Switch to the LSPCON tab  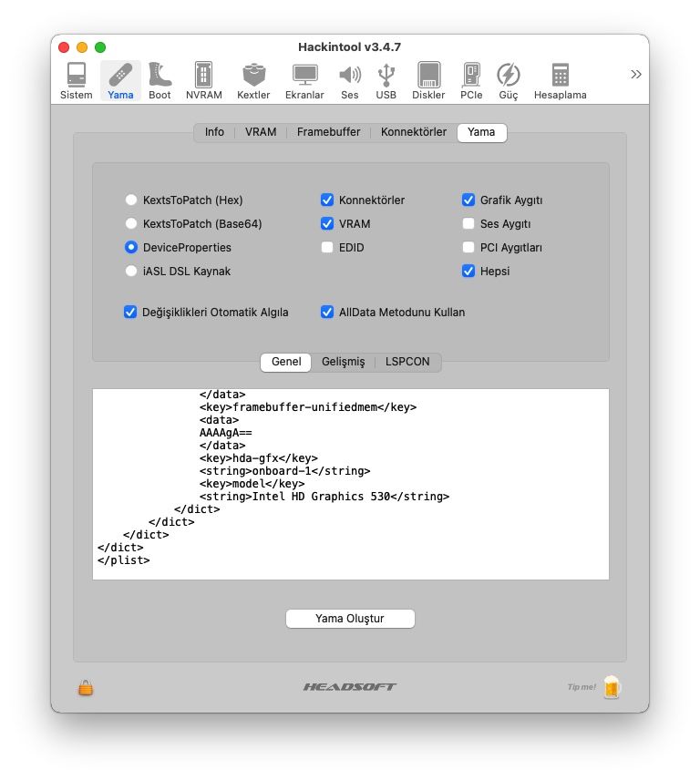[407, 362]
